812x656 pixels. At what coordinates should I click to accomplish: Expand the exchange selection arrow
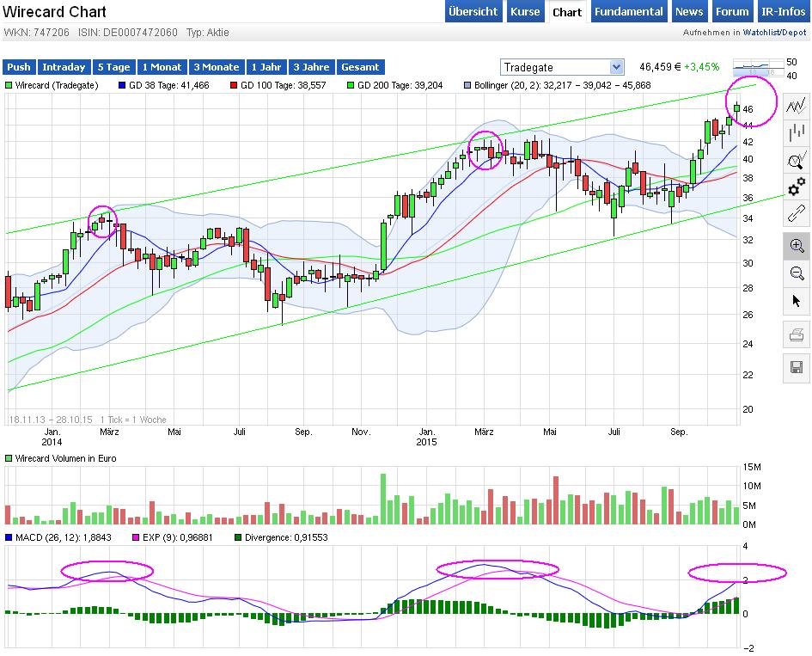pos(617,66)
